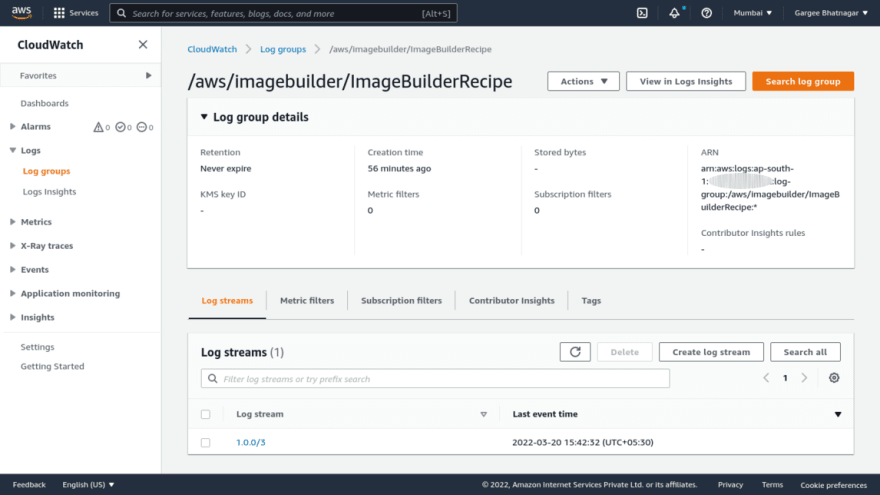Open Logs Insights in sidebar

click(x=49, y=192)
